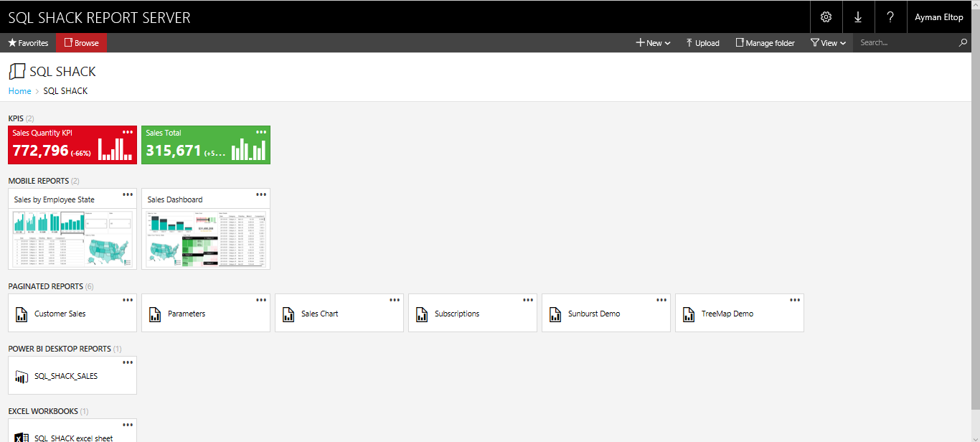Open Manage folder
This screenshot has width=980, height=442.
765,43
